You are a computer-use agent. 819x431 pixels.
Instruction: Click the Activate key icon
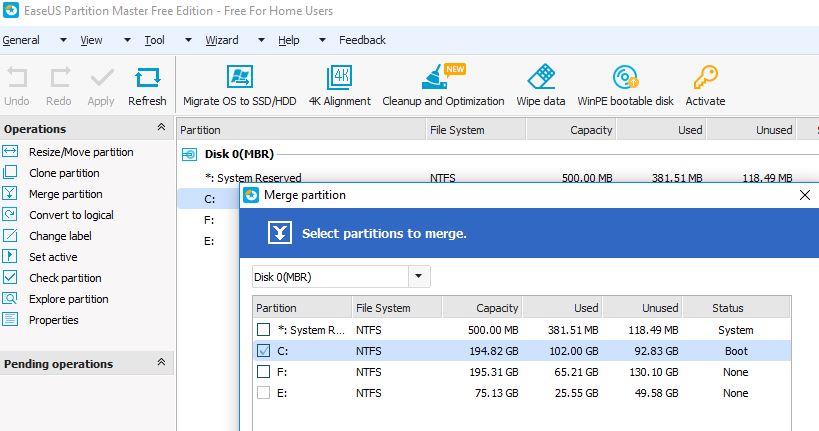tap(705, 77)
